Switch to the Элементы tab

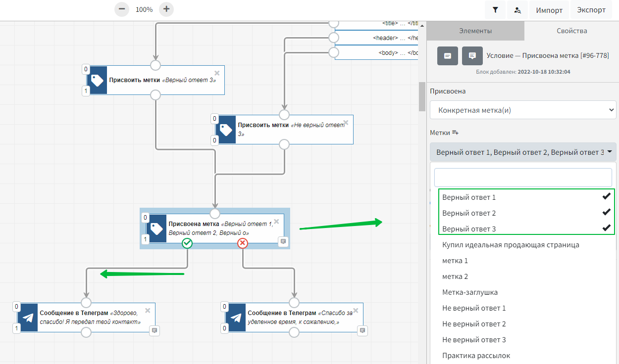tap(475, 31)
